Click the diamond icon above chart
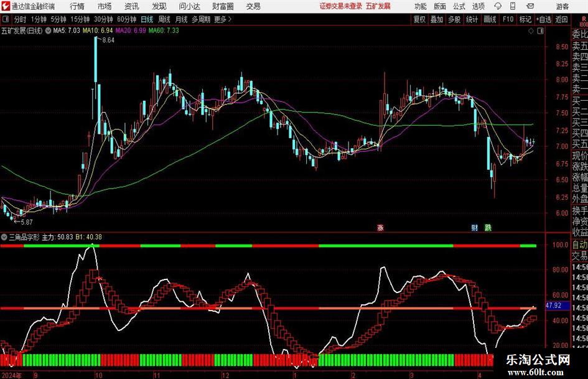 [531, 31]
